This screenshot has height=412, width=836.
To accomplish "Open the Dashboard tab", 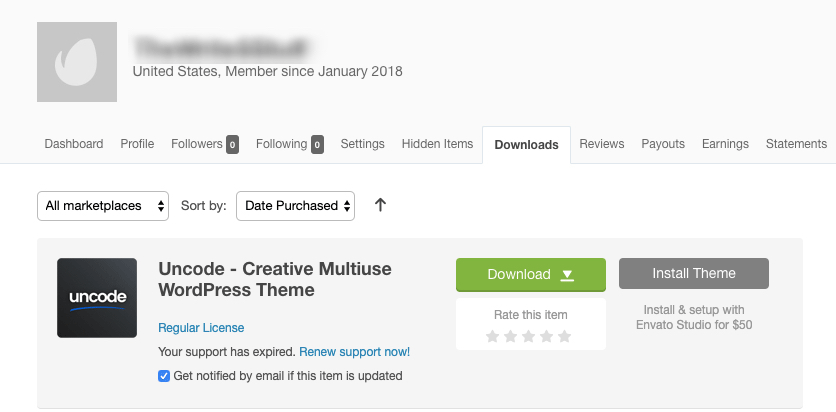I will pos(74,144).
